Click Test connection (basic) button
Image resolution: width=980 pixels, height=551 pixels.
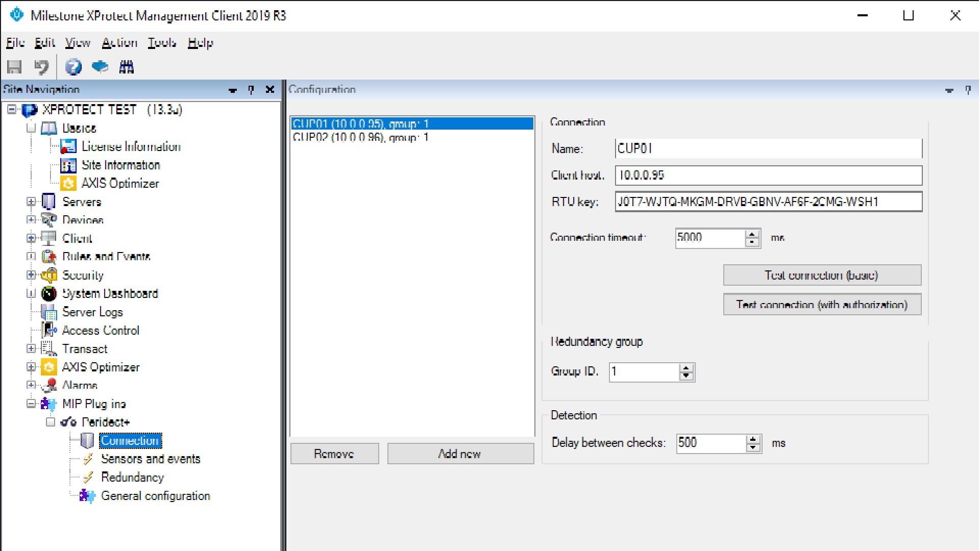tap(822, 275)
